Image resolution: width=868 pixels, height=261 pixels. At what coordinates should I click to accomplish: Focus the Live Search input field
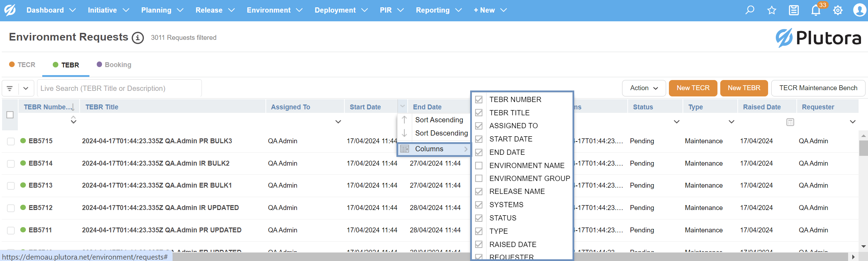(x=119, y=88)
